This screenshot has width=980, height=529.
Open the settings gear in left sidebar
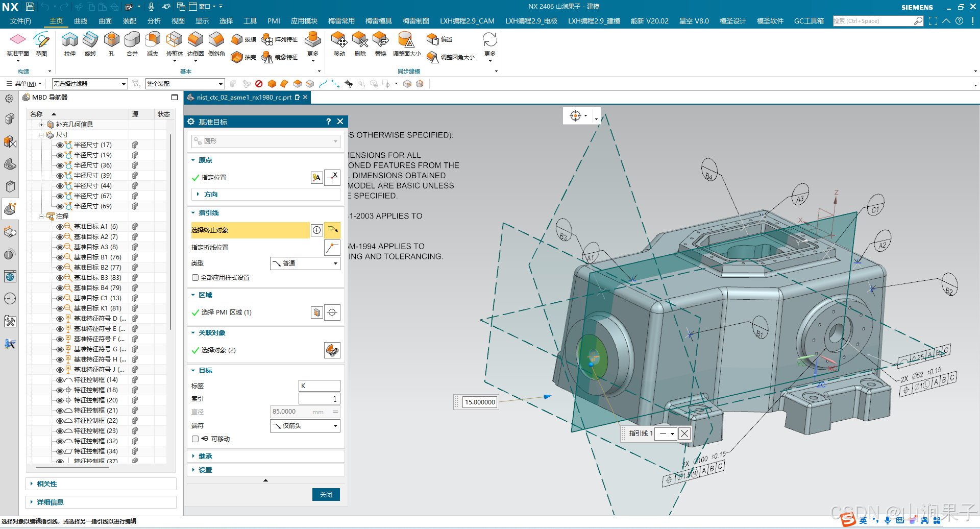[9, 99]
